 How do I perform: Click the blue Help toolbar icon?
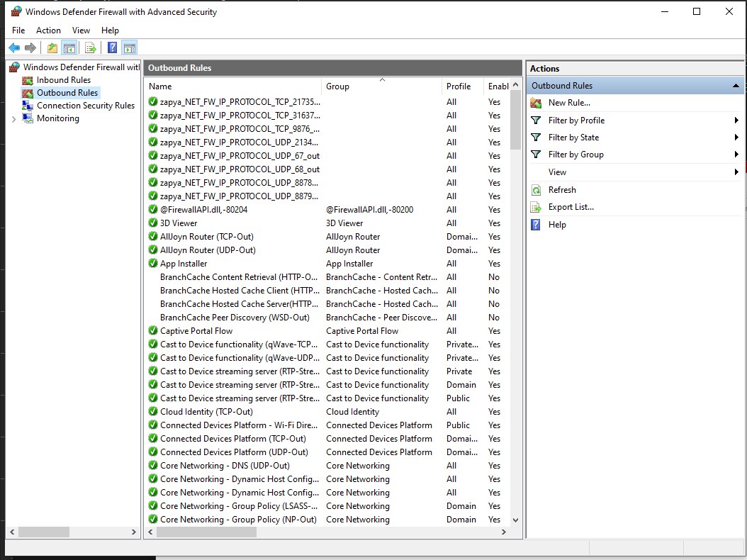113,47
